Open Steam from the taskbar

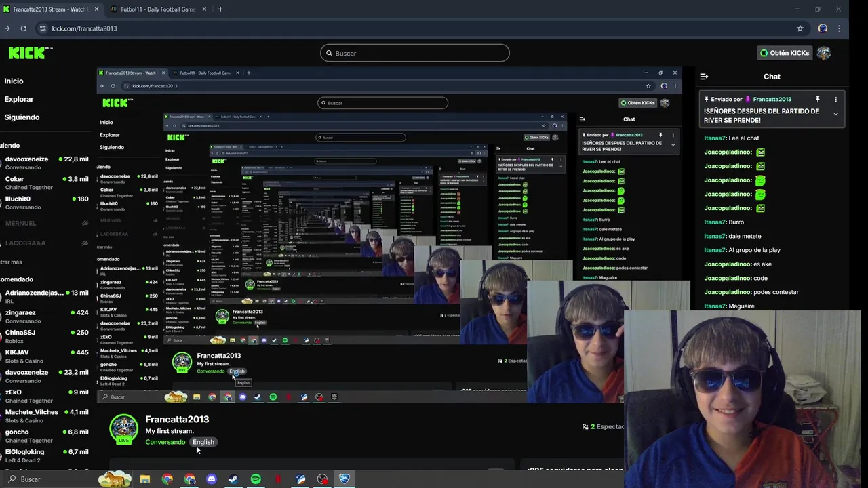click(x=233, y=479)
